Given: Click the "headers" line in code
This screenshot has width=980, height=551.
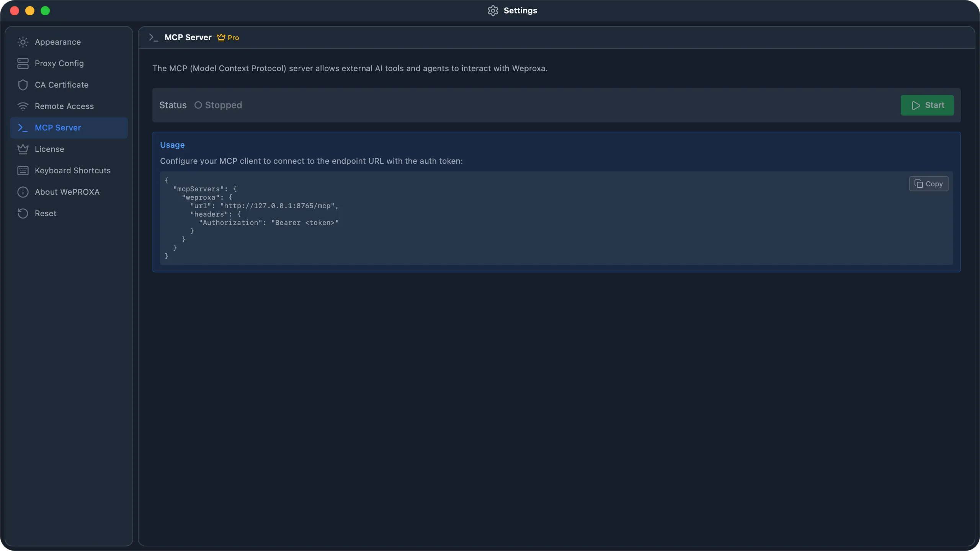Looking at the screenshot, I should click(x=216, y=214).
